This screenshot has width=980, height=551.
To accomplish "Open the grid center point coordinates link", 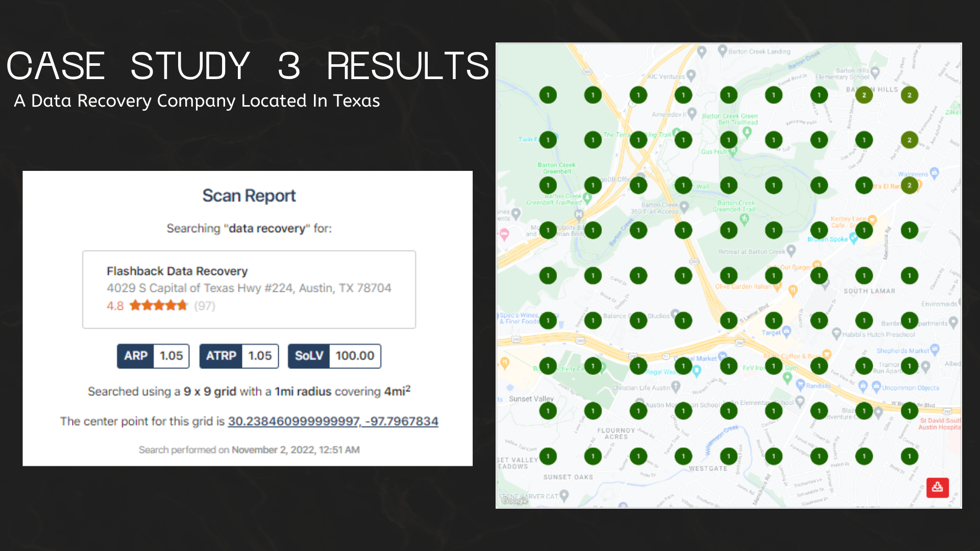I will 333,421.
